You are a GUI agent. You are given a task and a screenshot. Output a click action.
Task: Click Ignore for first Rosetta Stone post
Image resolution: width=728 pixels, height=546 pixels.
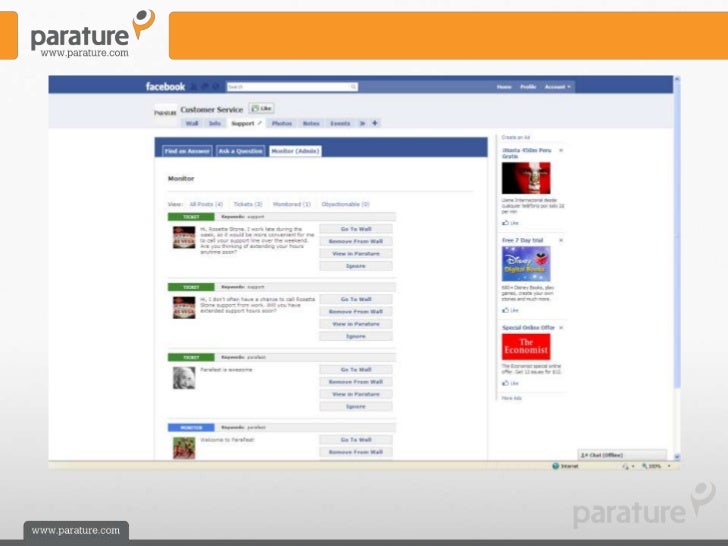(x=356, y=266)
